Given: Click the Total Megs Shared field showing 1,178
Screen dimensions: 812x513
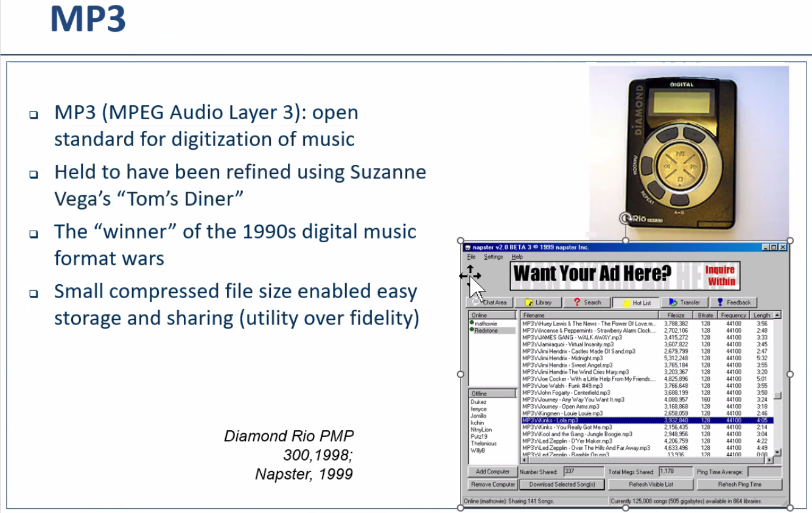Looking at the screenshot, I should pos(676,472).
